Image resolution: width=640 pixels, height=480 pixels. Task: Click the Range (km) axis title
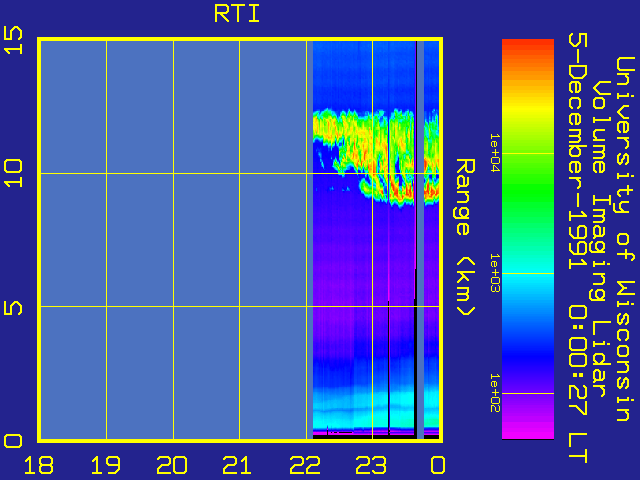click(465, 238)
